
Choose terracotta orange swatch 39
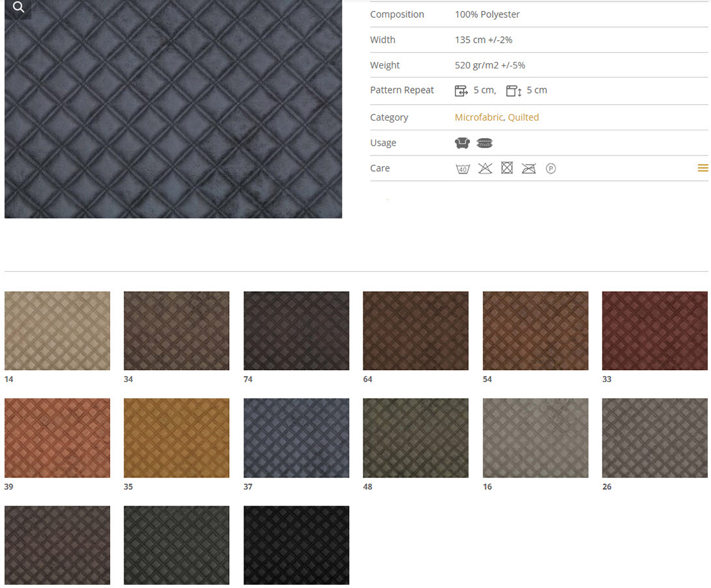[57, 438]
